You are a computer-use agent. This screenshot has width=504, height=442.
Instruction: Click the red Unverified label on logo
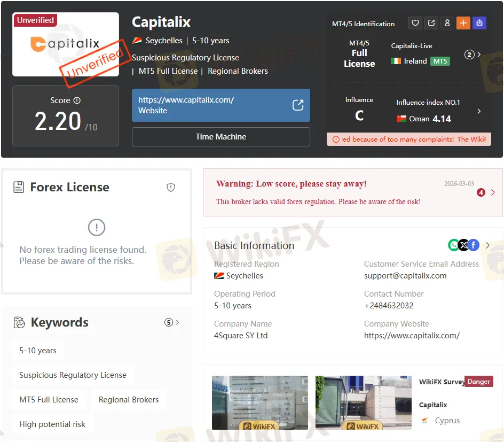click(x=35, y=20)
